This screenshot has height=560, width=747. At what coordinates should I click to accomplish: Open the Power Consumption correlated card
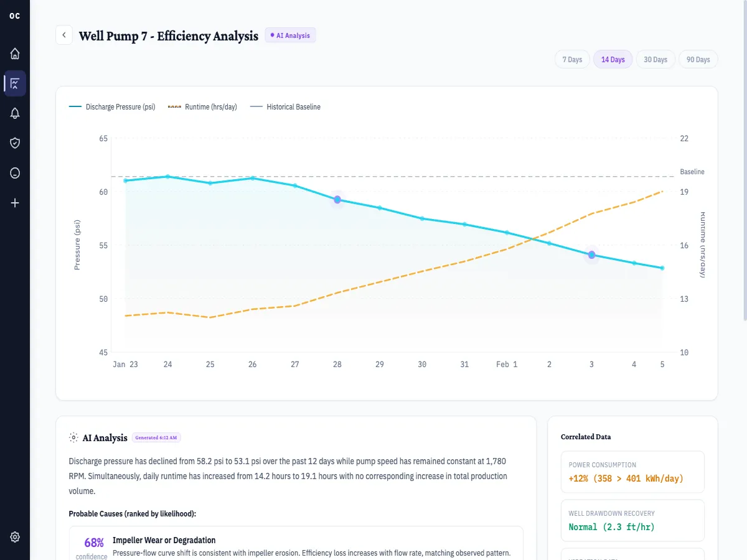pos(632,472)
